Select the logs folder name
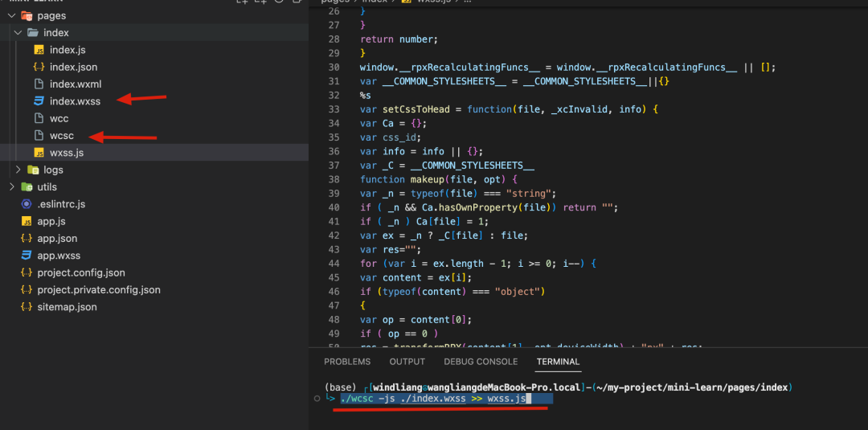This screenshot has width=868, height=430. [x=53, y=170]
